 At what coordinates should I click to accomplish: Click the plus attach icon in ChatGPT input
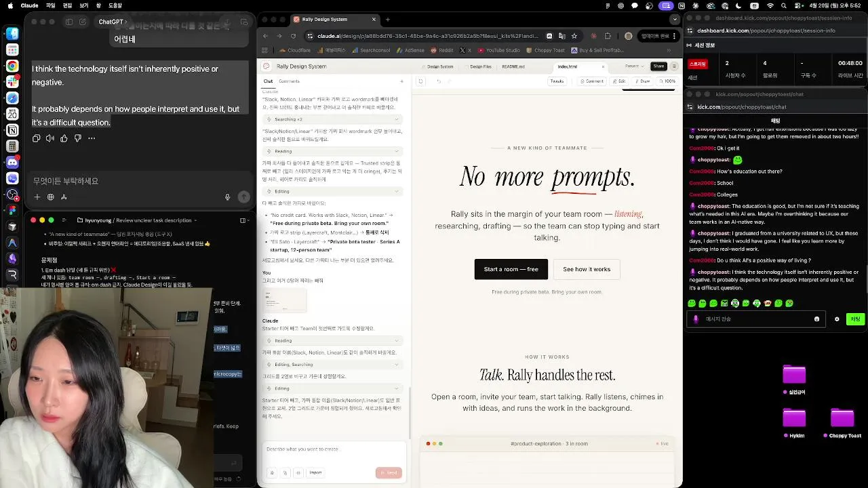(37, 197)
